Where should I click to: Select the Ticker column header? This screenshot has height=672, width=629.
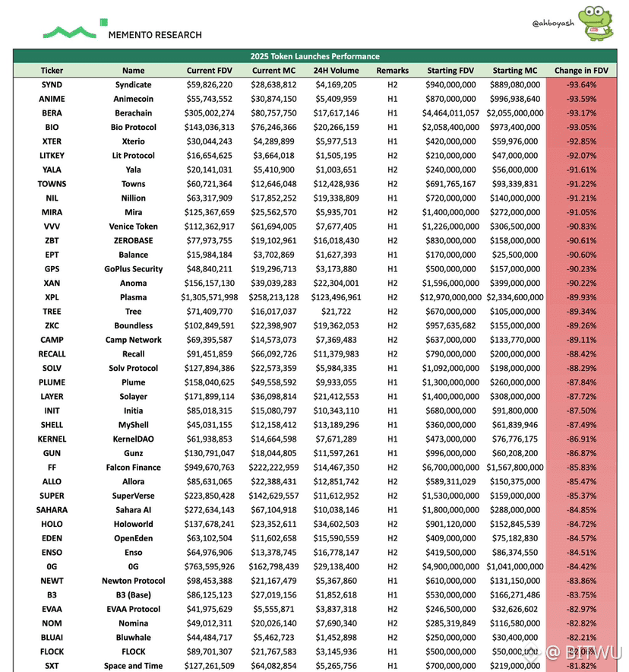pos(52,71)
